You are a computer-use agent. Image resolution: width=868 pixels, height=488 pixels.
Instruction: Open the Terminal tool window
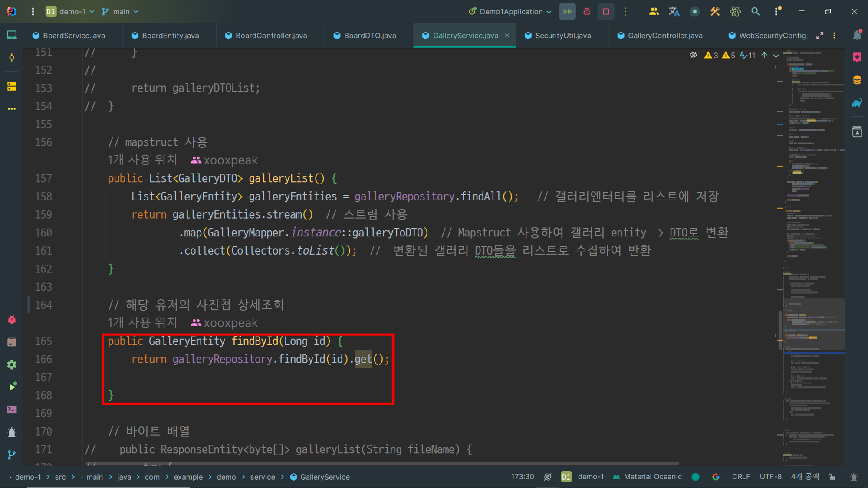point(12,409)
